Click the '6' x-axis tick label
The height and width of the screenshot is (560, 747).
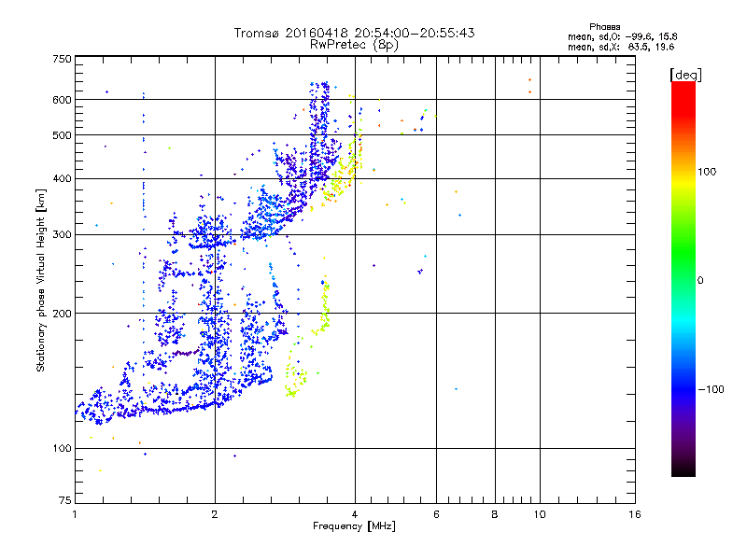coord(436,514)
